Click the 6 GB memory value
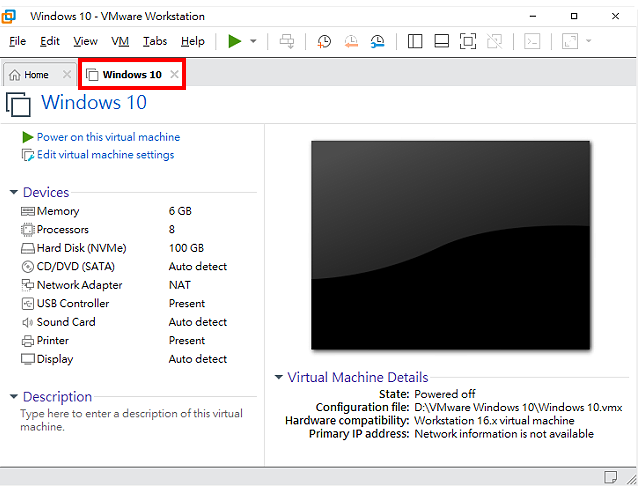 tap(180, 211)
